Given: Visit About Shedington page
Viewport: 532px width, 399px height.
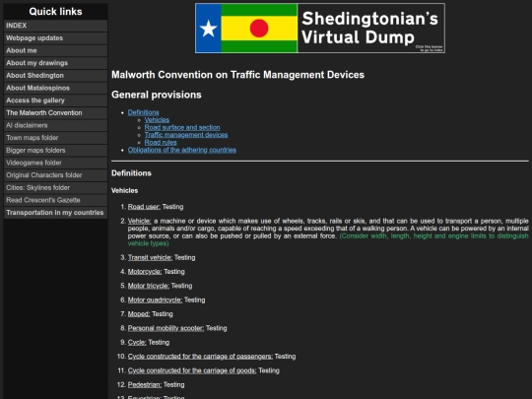Looking at the screenshot, I should point(55,75).
